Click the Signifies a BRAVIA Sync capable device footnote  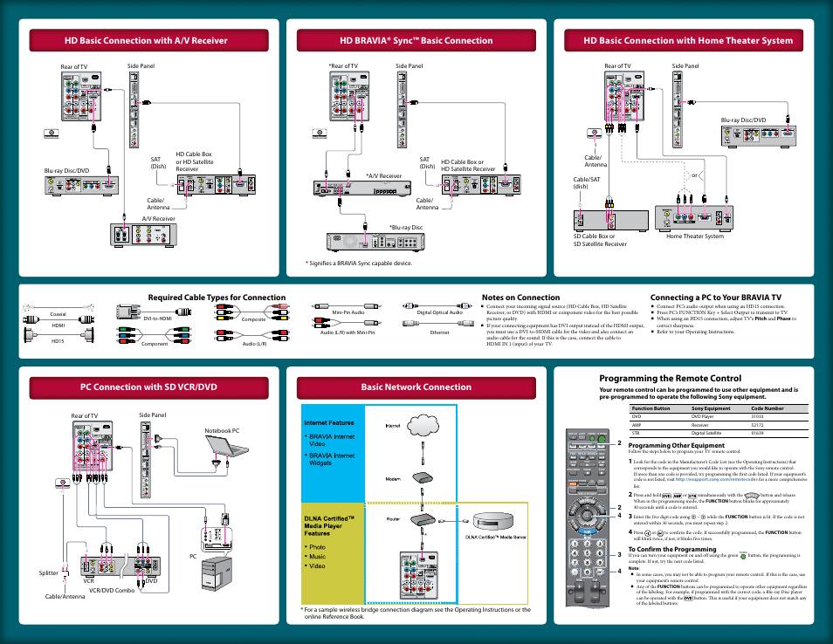pyautogui.click(x=359, y=263)
